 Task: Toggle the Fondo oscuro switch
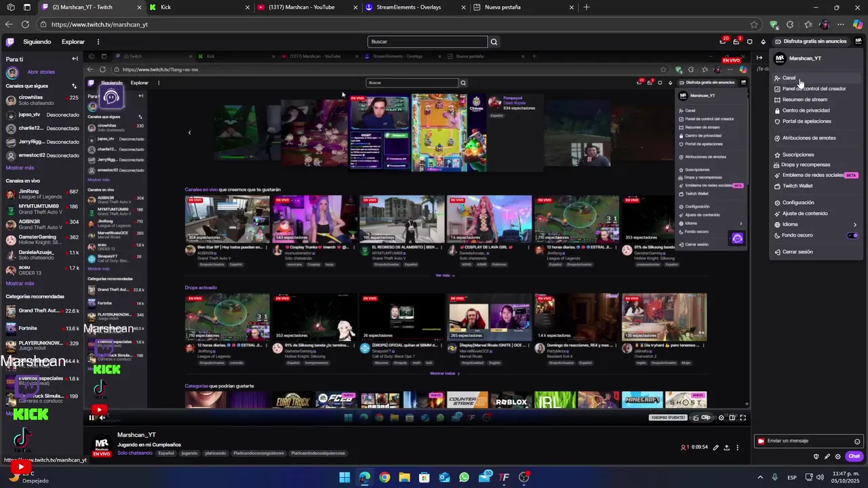tap(853, 235)
